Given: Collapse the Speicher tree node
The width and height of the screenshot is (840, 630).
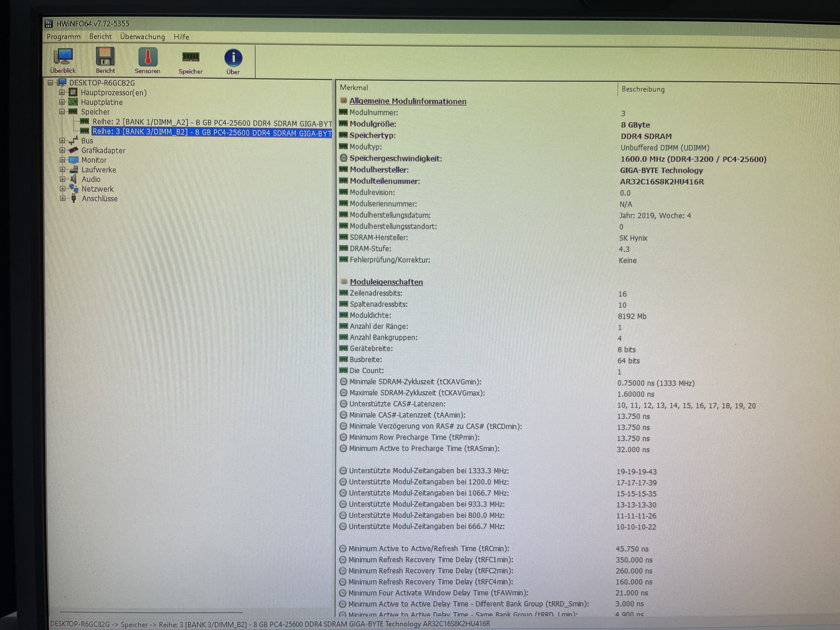Looking at the screenshot, I should pyautogui.click(x=62, y=112).
